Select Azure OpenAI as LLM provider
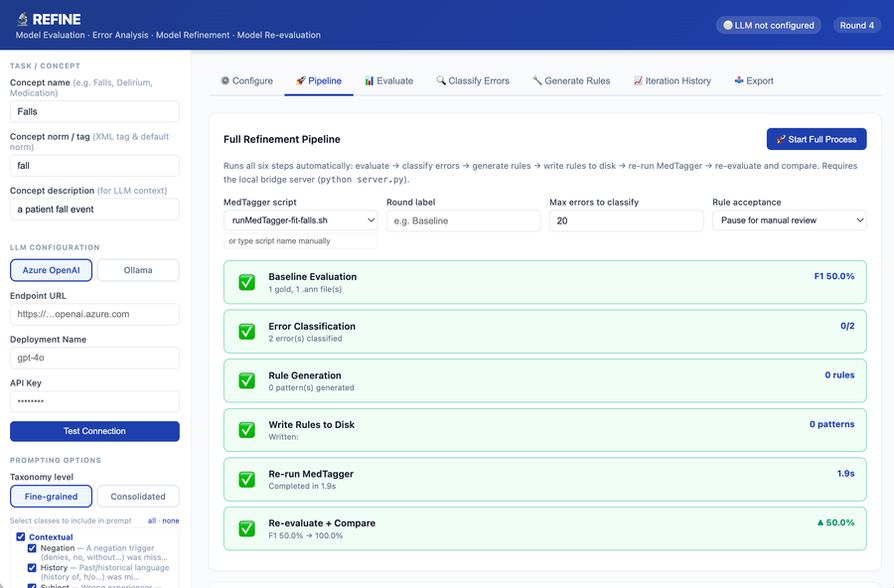This screenshot has width=894, height=588. (x=52, y=270)
